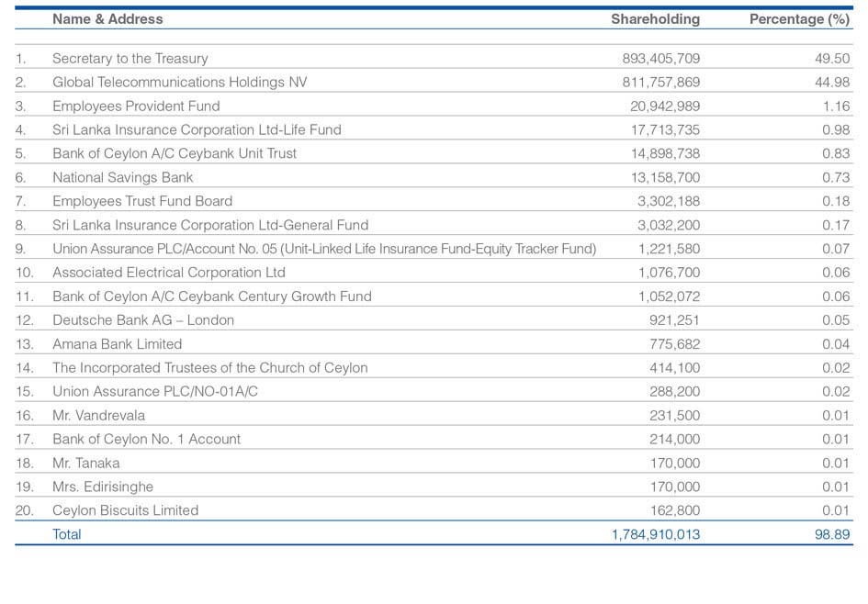Click total percentage 98.89

[832, 534]
